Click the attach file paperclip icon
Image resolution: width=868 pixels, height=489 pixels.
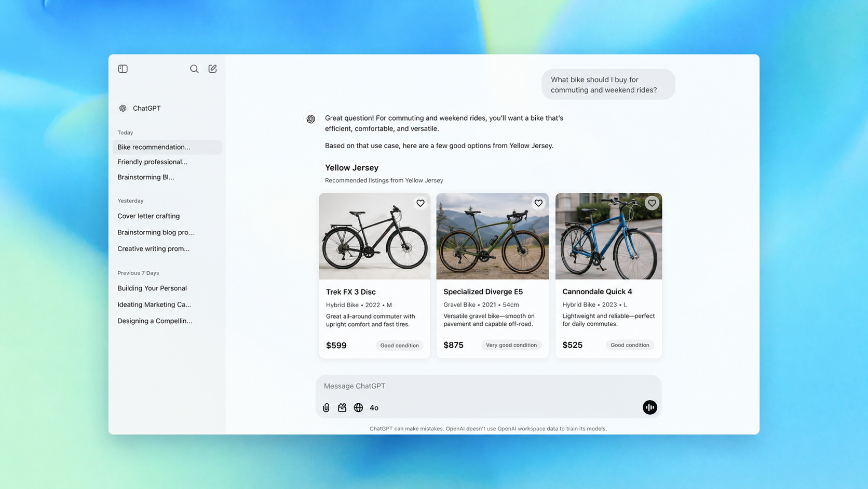[x=326, y=408]
